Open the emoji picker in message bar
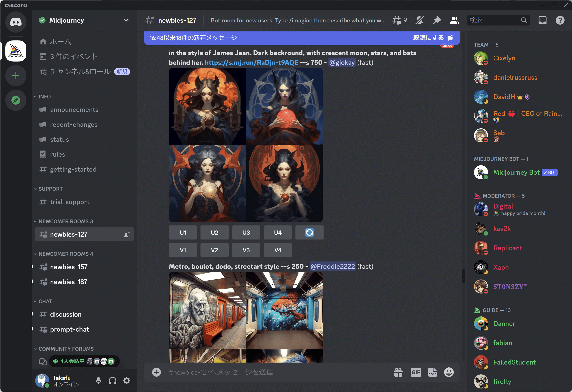This screenshot has width=572, height=392. point(448,372)
